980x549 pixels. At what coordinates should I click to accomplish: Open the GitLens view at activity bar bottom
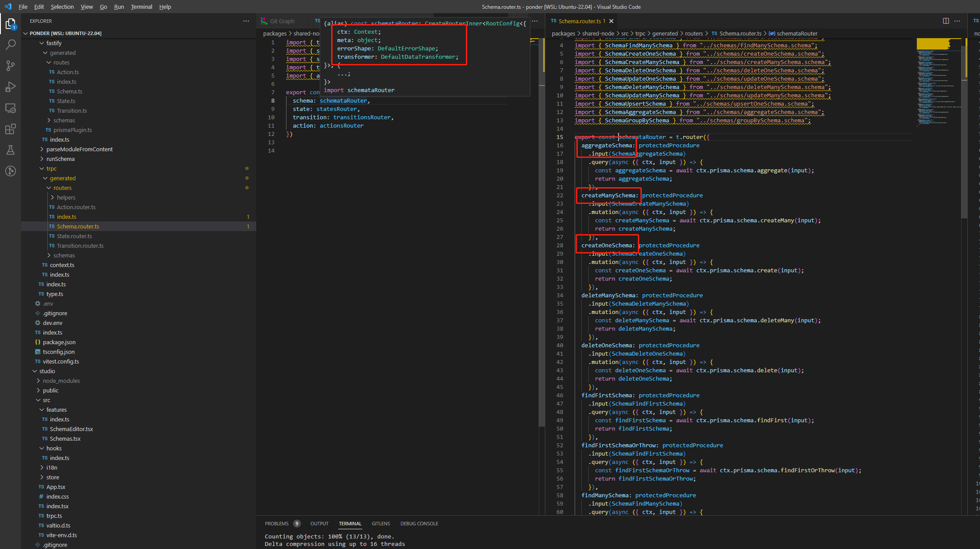click(11, 171)
